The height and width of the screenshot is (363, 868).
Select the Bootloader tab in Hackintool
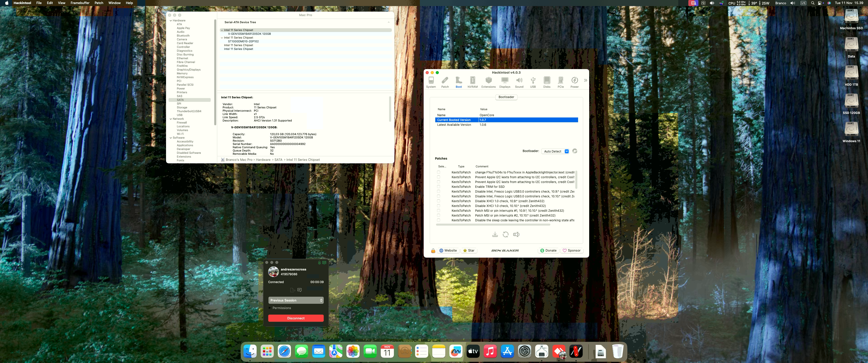pos(506,97)
